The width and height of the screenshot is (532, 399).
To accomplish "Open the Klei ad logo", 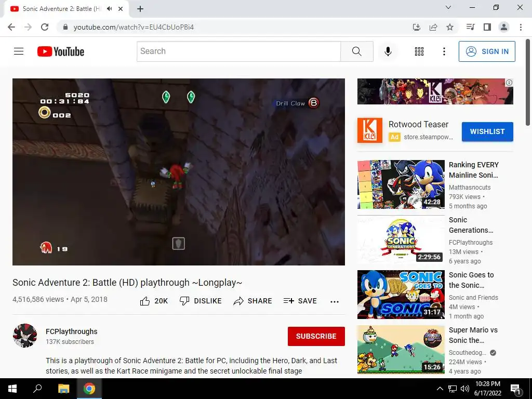I will (369, 130).
